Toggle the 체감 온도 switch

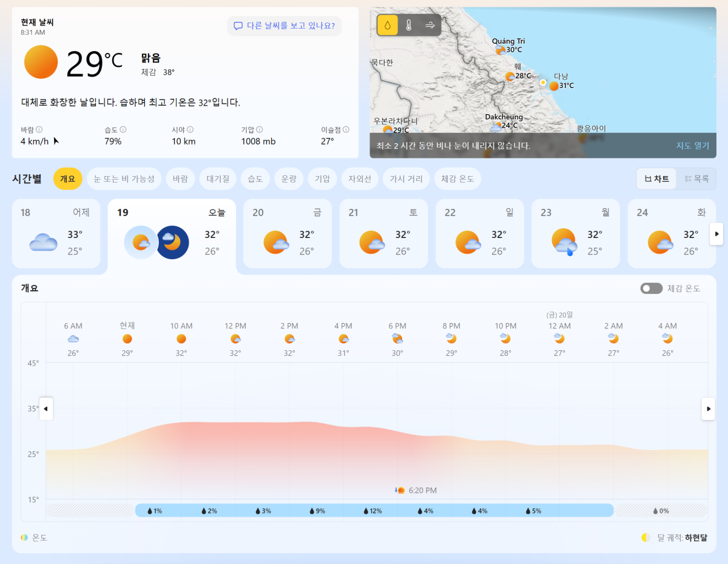point(651,288)
